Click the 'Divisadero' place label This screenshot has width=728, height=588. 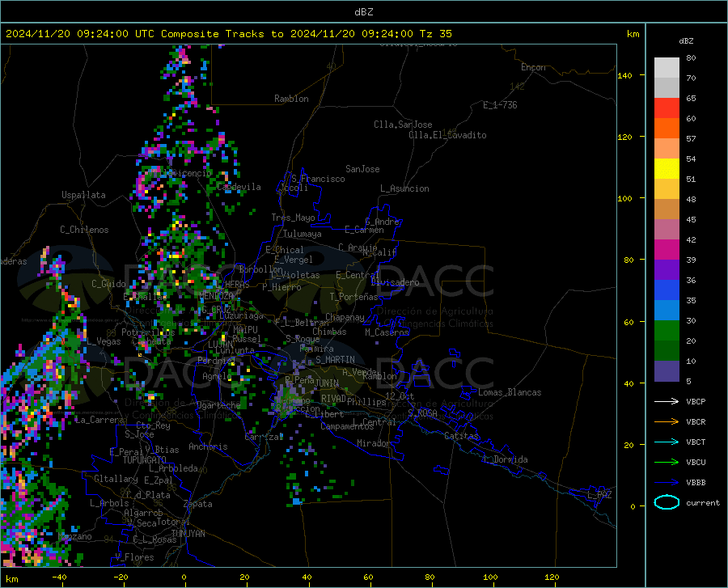(x=395, y=282)
